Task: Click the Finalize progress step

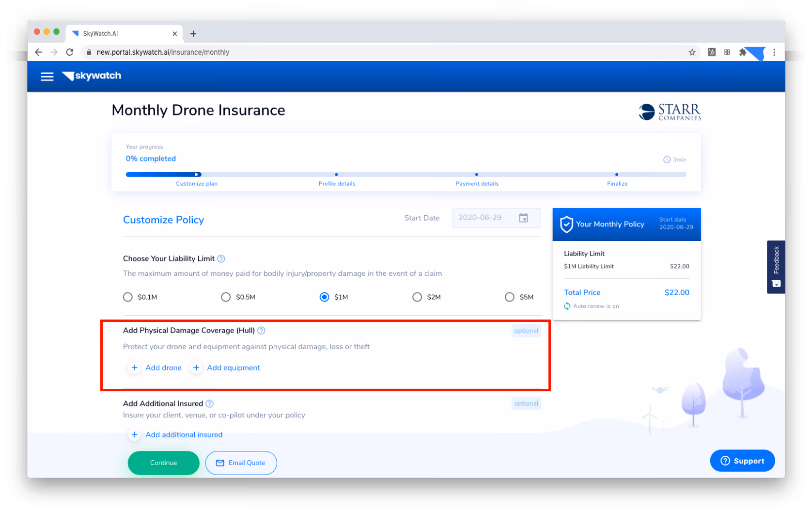Action: pyautogui.click(x=617, y=184)
